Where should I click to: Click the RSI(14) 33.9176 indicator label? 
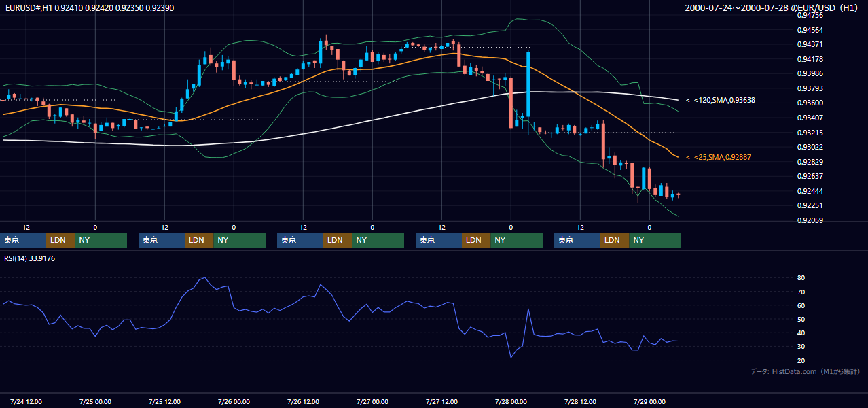(x=30, y=258)
